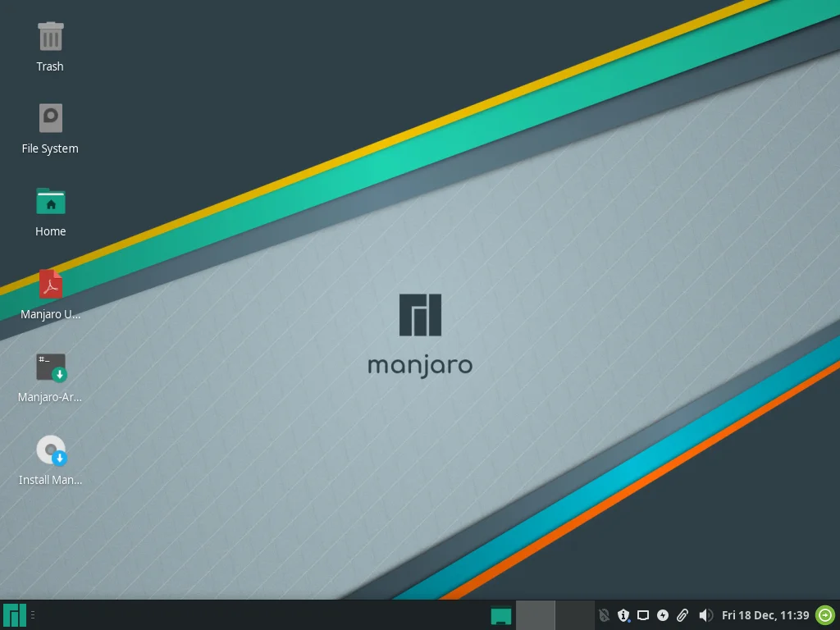840x630 pixels.
Task: Select the File System desktop icon
Action: 51,118
